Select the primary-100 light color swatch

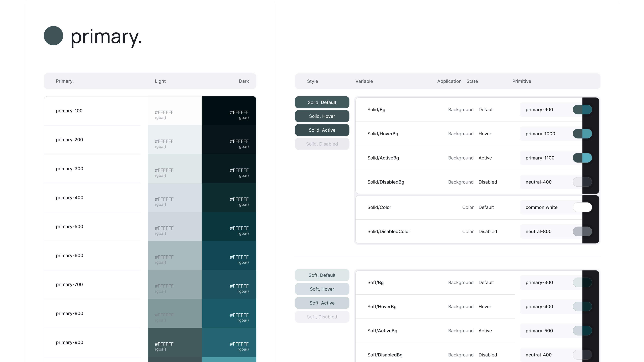pos(175,111)
